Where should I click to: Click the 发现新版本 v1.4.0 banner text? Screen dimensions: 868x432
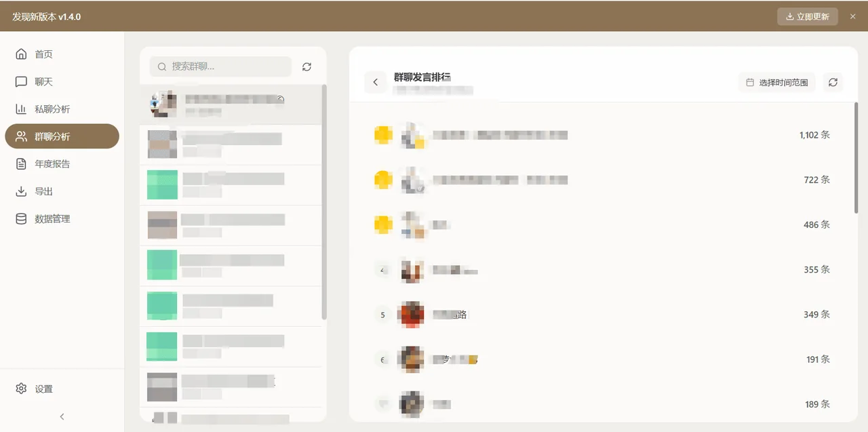coord(46,16)
